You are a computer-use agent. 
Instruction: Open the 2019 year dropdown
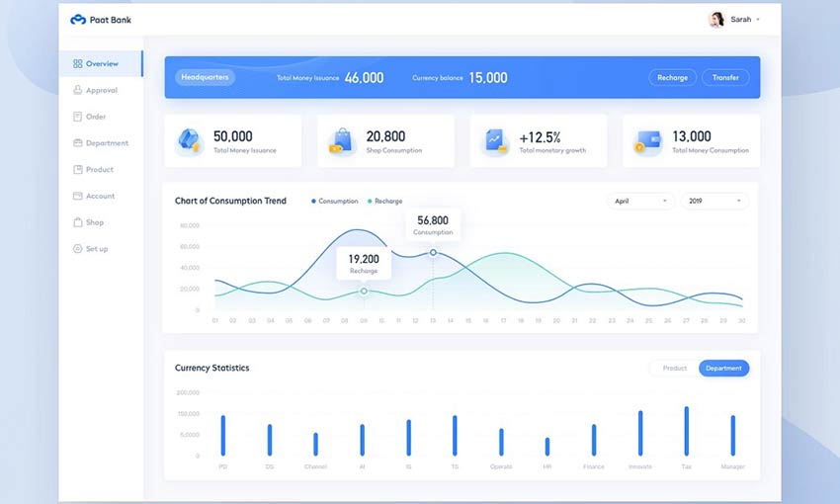coord(714,201)
